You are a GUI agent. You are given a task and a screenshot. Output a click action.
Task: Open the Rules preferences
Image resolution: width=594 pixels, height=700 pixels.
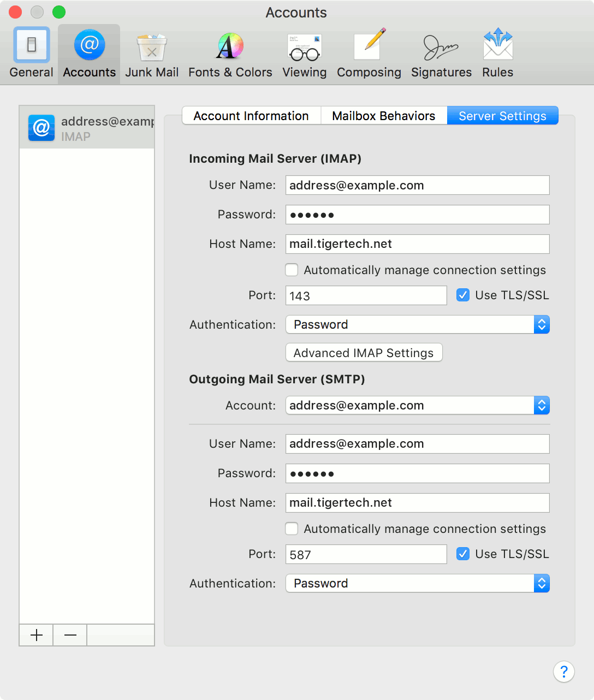point(497,52)
